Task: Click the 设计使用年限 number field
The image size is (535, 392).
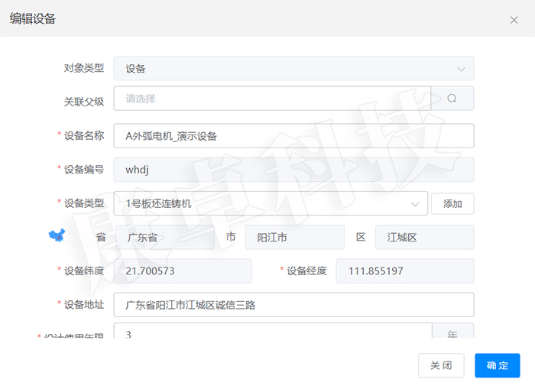Action: coord(272,333)
